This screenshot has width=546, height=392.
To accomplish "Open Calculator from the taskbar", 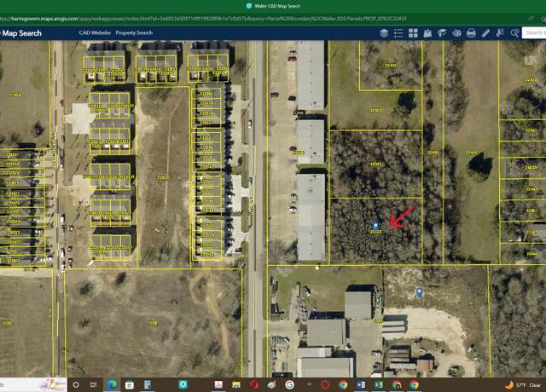I will pos(148,384).
